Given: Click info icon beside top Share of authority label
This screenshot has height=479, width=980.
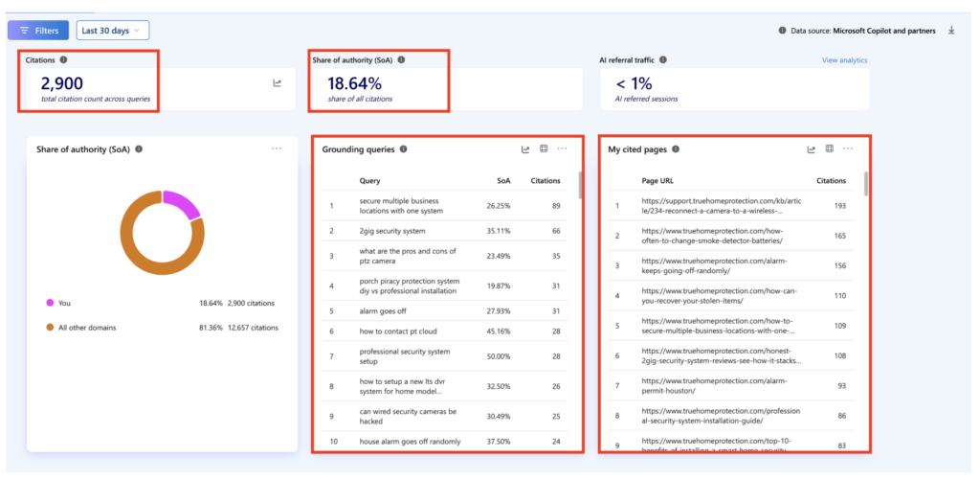Looking at the screenshot, I should click(x=401, y=60).
